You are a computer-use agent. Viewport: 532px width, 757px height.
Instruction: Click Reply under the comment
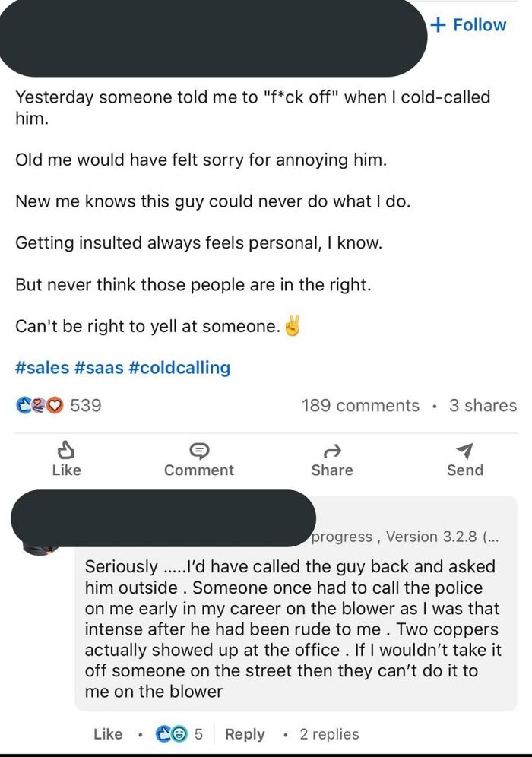(x=245, y=734)
